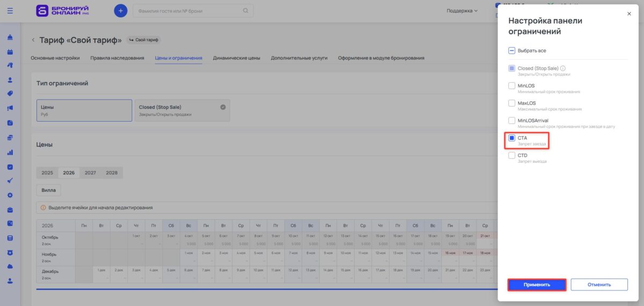The image size is (644, 306).
Task: Click the info icon next to Closed (Stop Sale)
Action: [x=563, y=68]
